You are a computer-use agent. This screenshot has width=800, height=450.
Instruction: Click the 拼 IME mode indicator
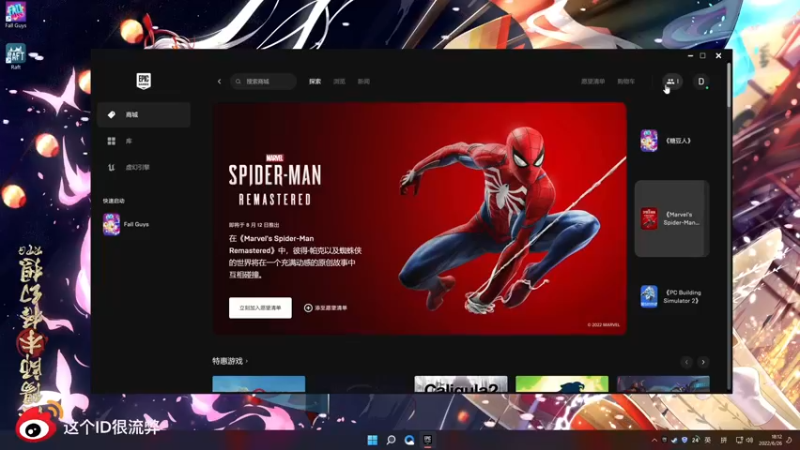723,440
